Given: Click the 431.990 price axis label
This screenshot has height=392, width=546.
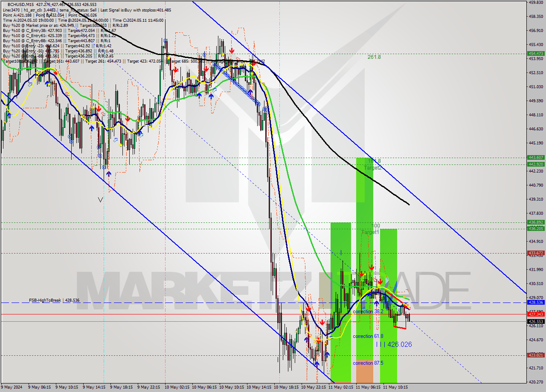Looking at the screenshot, I should (536, 269).
